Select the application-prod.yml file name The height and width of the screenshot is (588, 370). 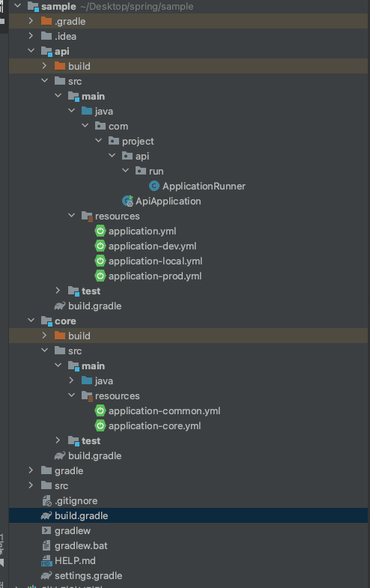[155, 276]
